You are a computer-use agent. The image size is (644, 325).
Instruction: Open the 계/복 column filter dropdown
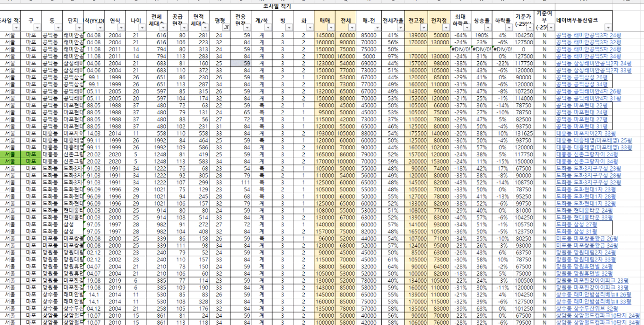268,28
